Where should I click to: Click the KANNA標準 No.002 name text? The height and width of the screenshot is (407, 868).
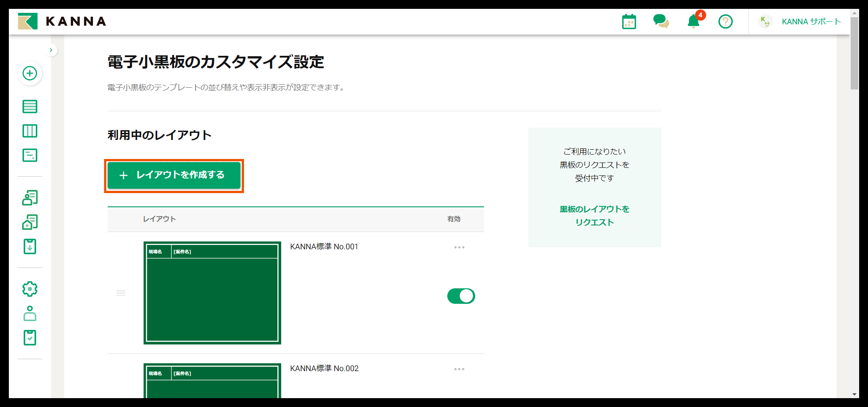coord(324,368)
